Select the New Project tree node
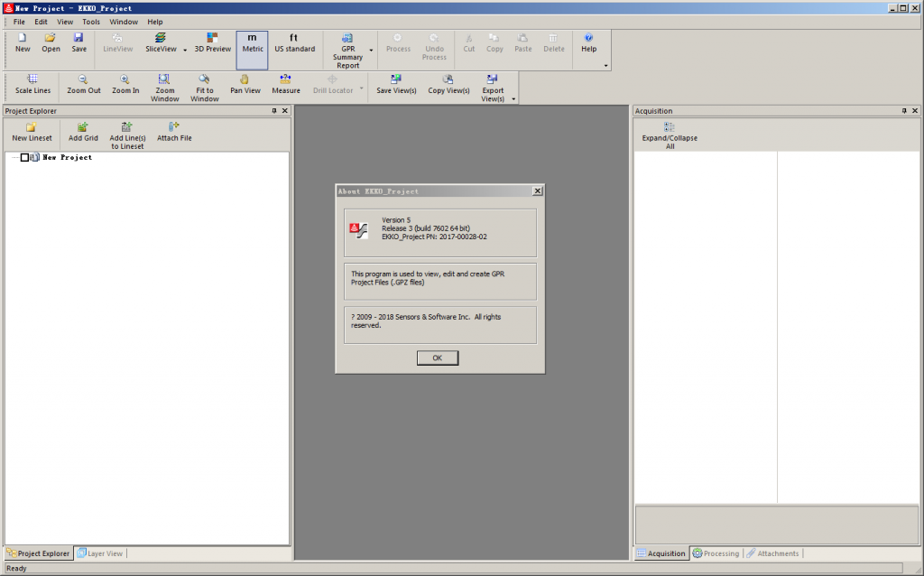 67,157
